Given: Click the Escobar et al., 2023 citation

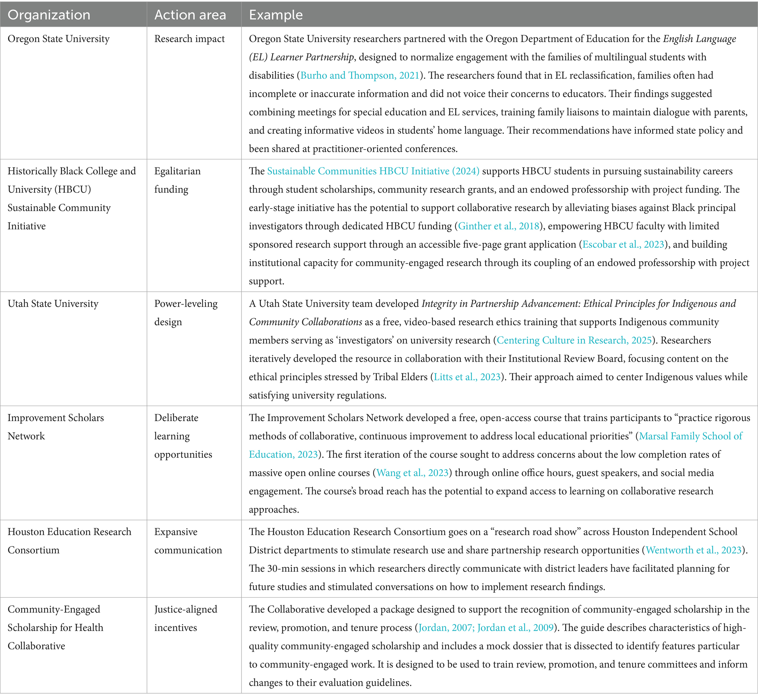Looking at the screenshot, I should [x=623, y=244].
